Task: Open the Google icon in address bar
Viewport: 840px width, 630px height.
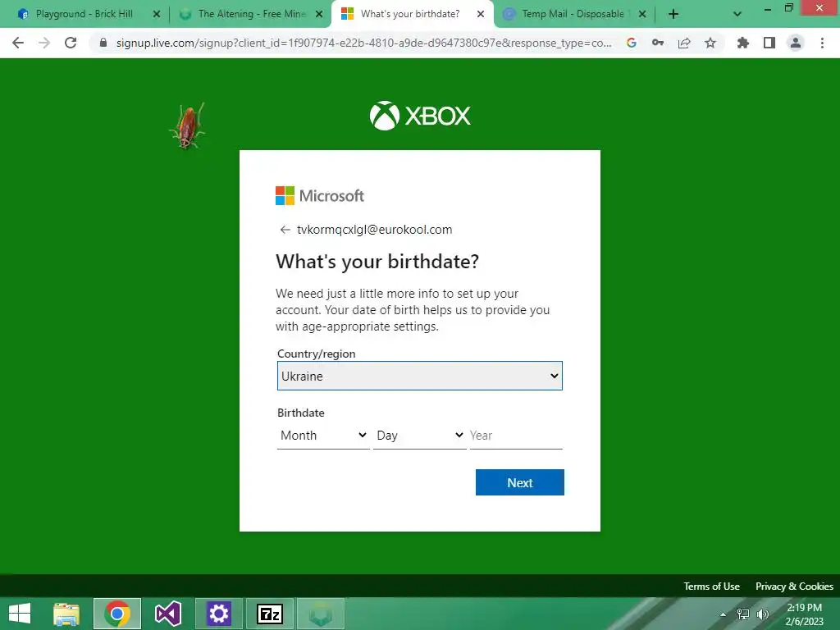Action: [x=632, y=43]
